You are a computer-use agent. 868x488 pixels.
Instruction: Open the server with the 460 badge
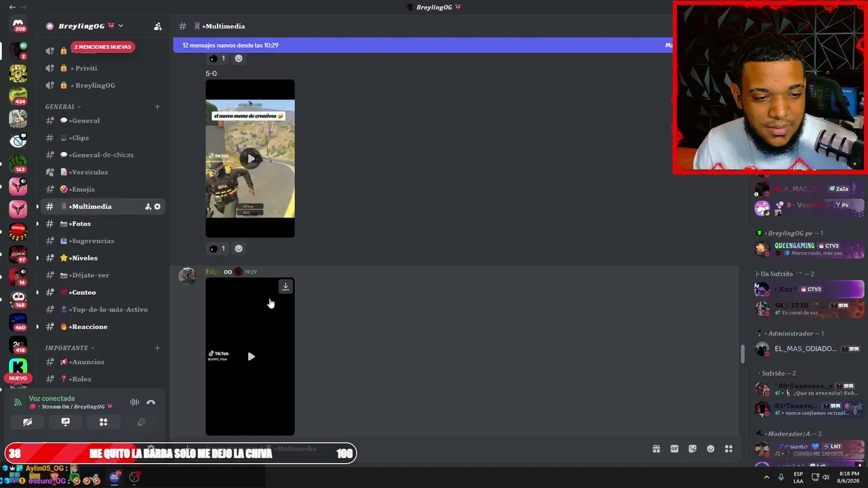click(x=18, y=321)
